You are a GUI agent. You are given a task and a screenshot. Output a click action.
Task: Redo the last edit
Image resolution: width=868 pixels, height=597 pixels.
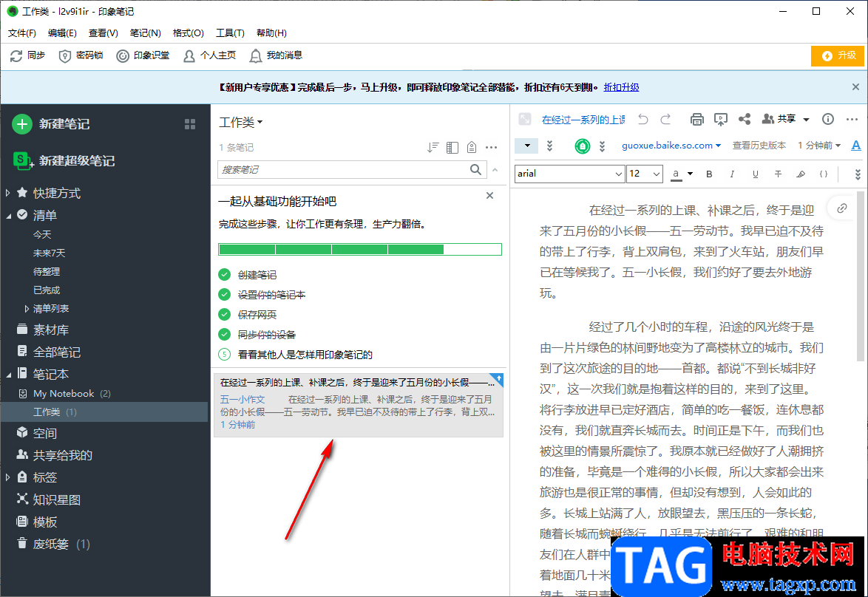point(666,119)
